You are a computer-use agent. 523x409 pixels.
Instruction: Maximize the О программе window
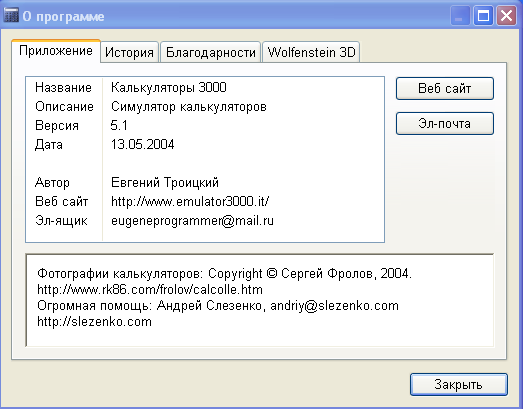483,15
